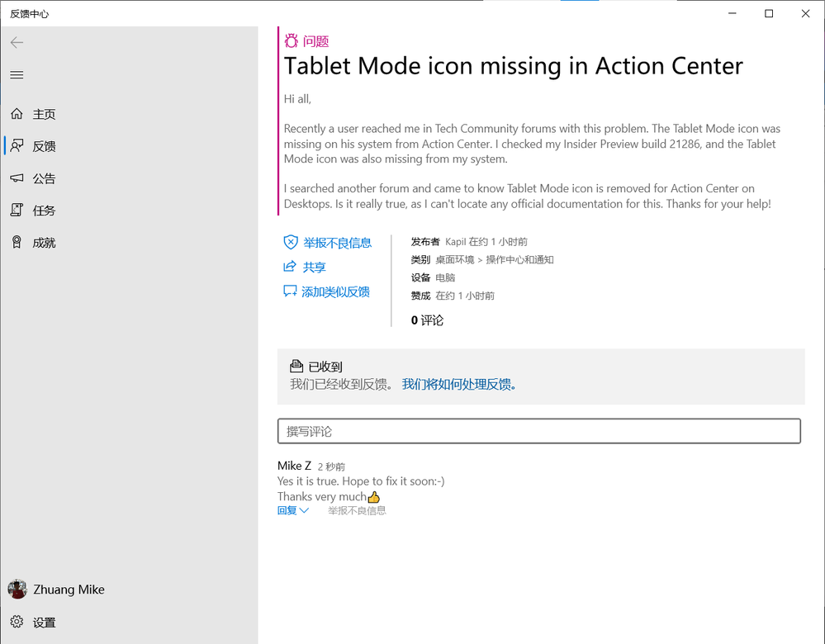Toggle the hamburger navigation menu
Image resolution: width=825 pixels, height=644 pixels.
click(17, 75)
